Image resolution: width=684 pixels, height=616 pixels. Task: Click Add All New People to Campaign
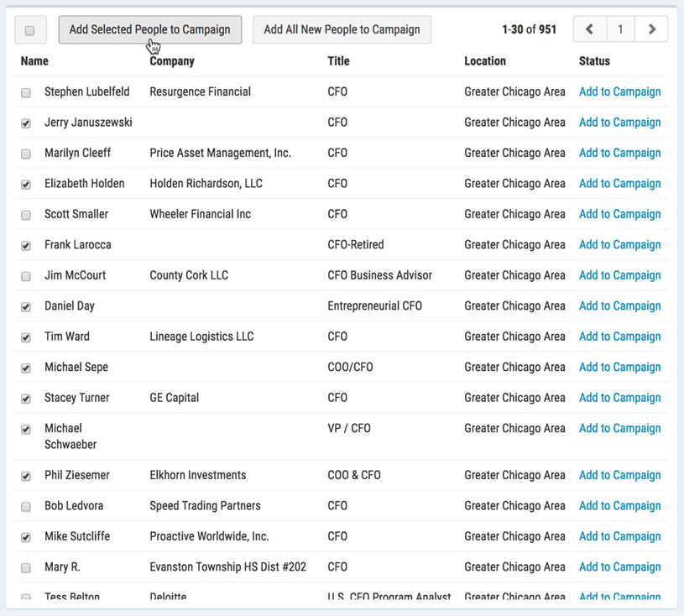pos(342,29)
